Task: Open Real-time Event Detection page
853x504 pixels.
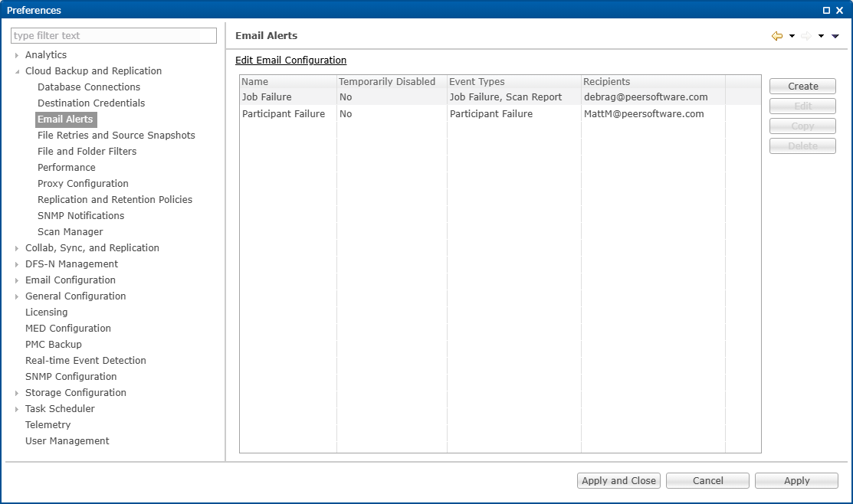Action: pyautogui.click(x=85, y=361)
